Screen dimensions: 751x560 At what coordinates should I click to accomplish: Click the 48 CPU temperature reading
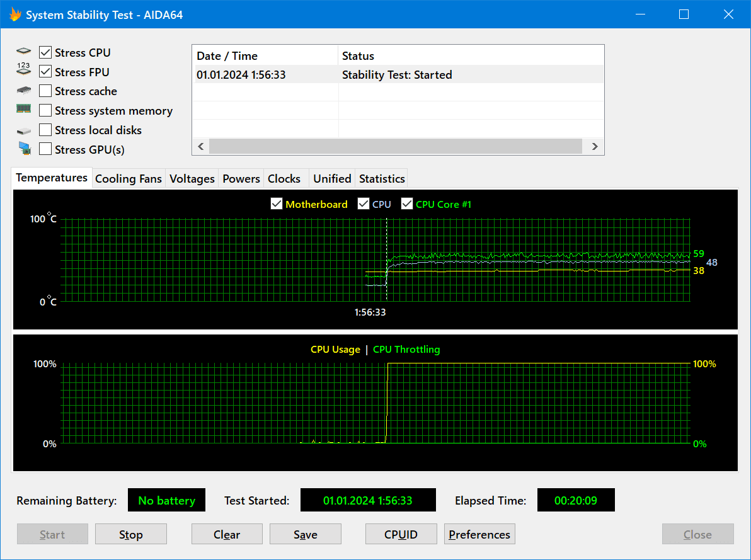click(x=712, y=262)
